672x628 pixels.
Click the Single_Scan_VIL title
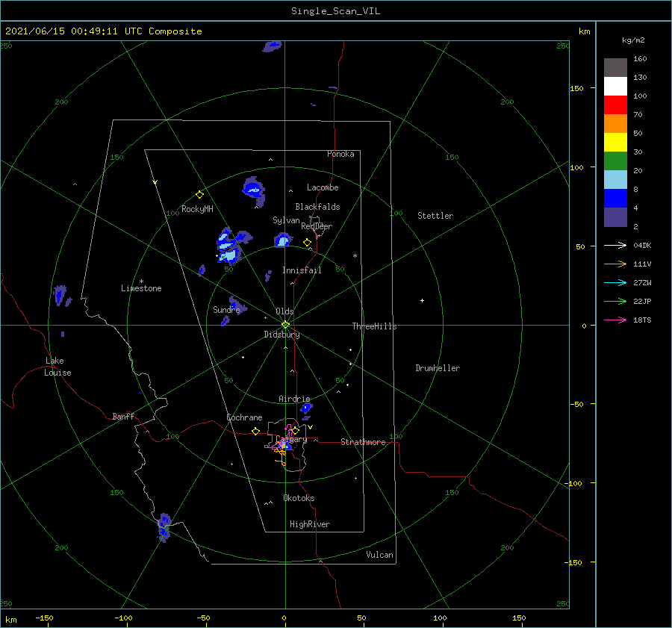(x=335, y=11)
